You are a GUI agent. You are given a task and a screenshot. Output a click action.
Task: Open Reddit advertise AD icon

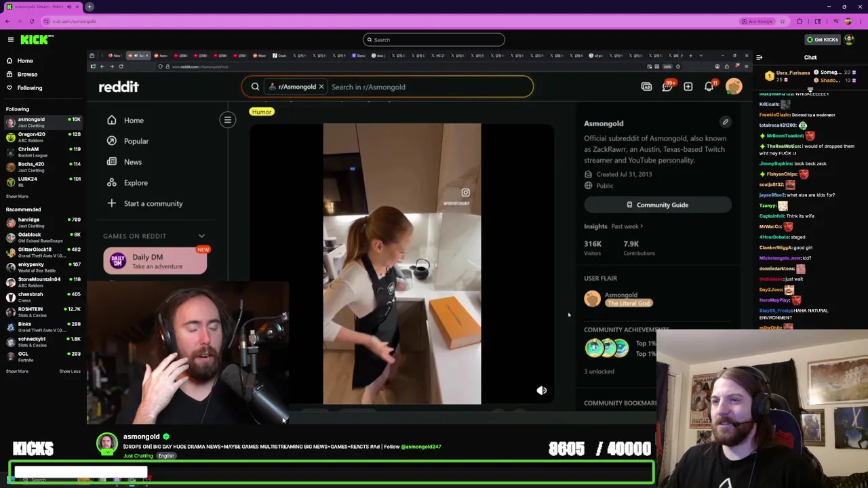(646, 87)
